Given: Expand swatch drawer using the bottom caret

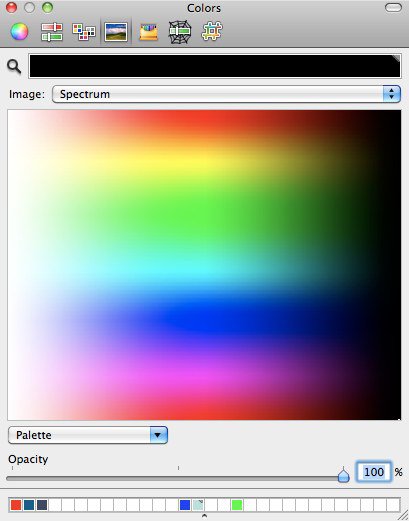Looking at the screenshot, I should 204,516.
